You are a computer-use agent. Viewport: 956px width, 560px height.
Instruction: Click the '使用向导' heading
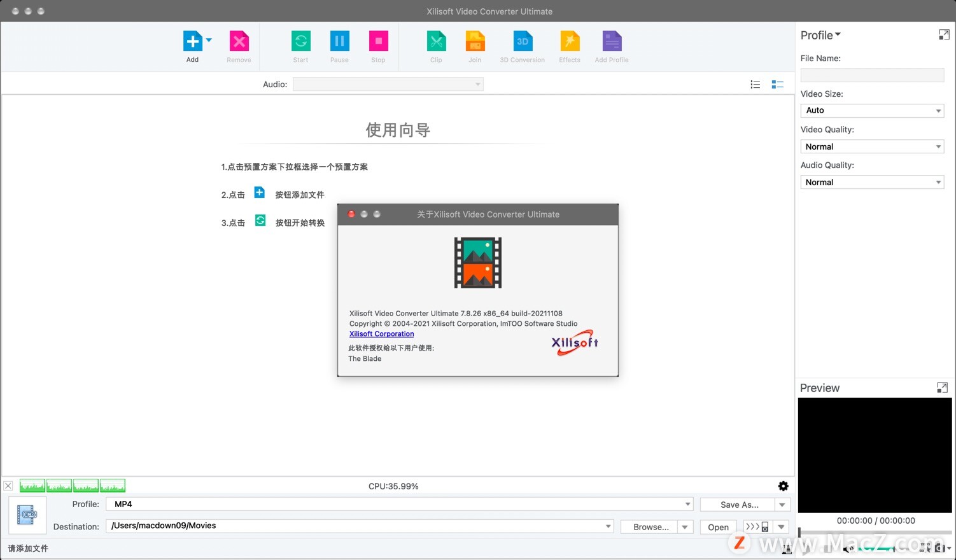tap(398, 130)
